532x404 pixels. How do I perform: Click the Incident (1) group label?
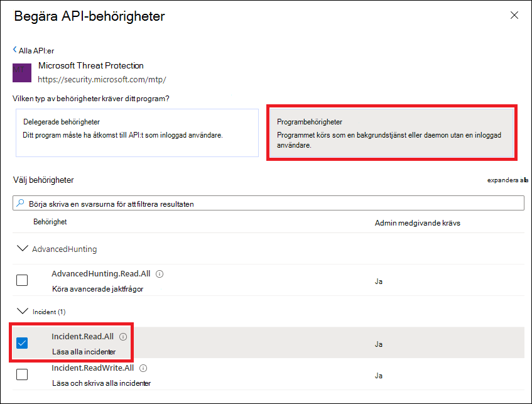(49, 312)
